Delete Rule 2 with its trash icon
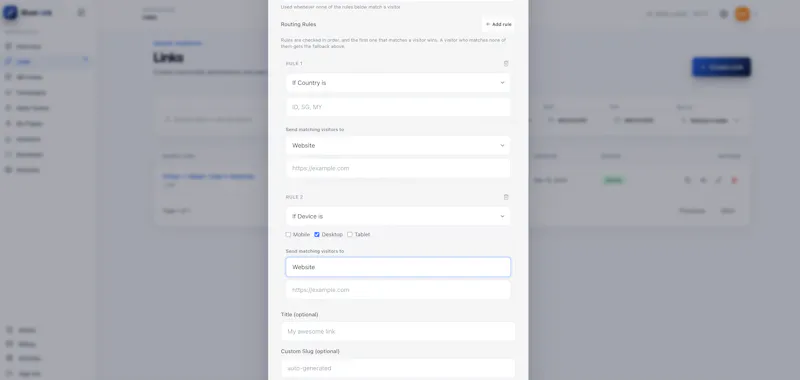The image size is (800, 380). (x=506, y=197)
